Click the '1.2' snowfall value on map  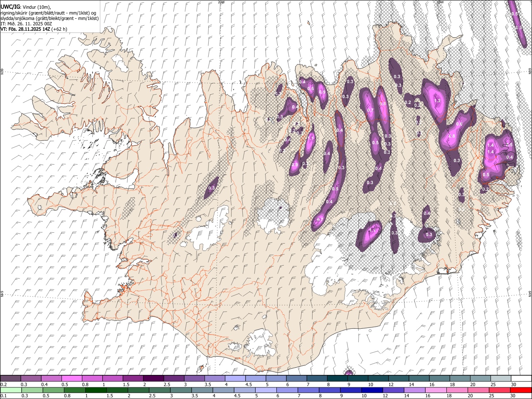pyautogui.click(x=437, y=101)
